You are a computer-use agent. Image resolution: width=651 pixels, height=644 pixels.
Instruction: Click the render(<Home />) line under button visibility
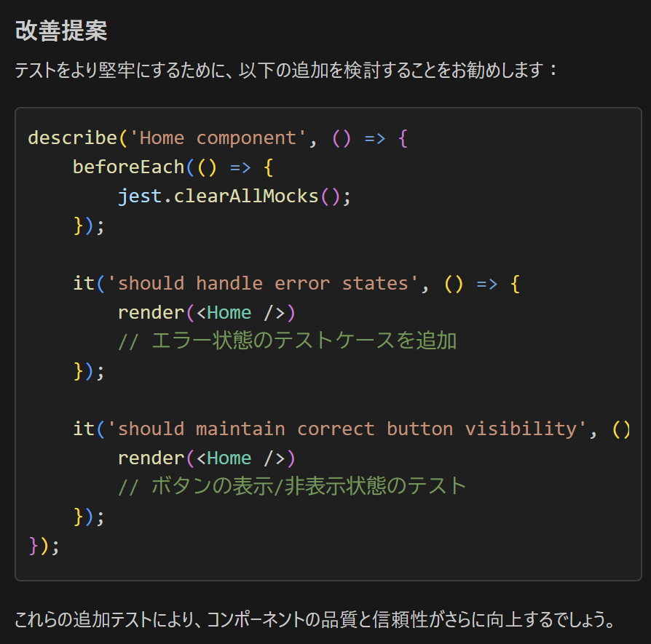(x=206, y=458)
